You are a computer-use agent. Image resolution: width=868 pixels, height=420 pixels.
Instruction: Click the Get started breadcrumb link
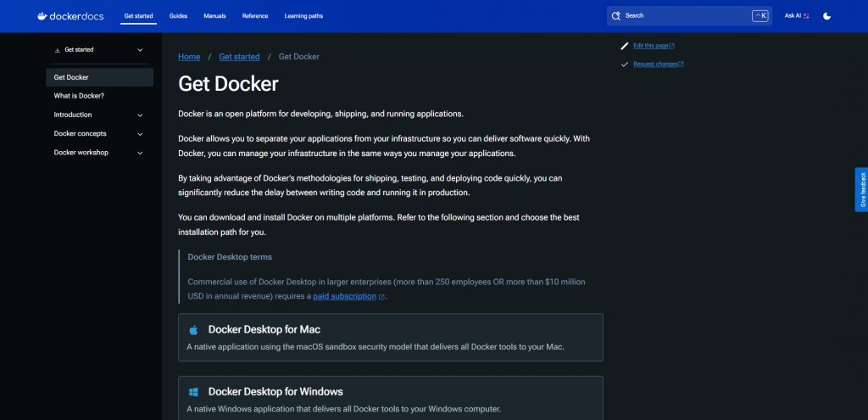tap(239, 57)
